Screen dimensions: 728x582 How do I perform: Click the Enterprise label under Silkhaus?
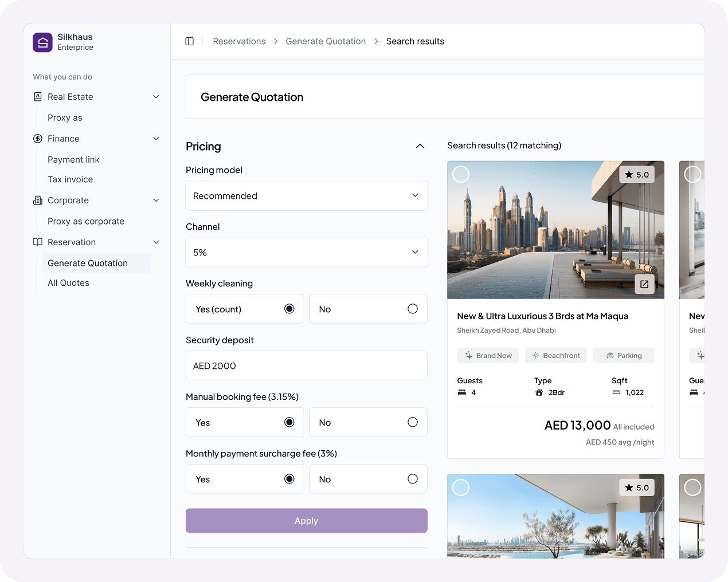[x=75, y=48]
